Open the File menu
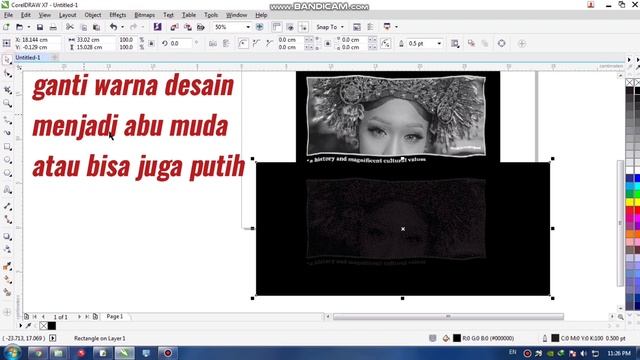 pyautogui.click(x=8, y=15)
